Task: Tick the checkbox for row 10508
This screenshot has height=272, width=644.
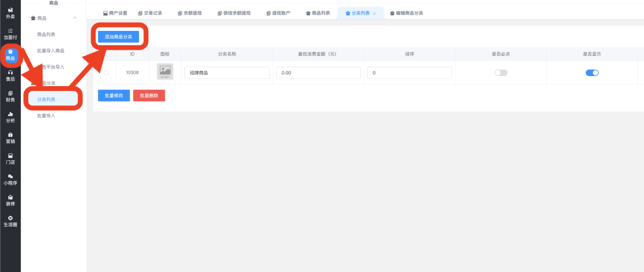Action: [x=106, y=72]
